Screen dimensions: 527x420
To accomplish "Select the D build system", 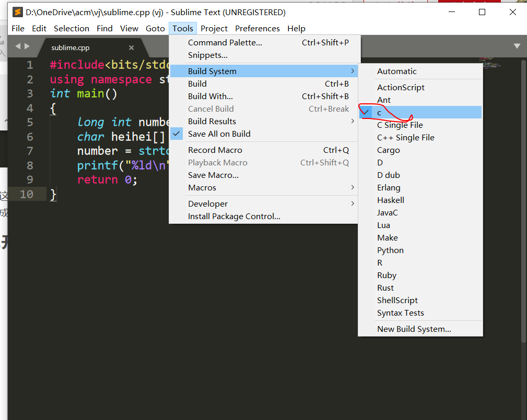I will (x=420, y=162).
